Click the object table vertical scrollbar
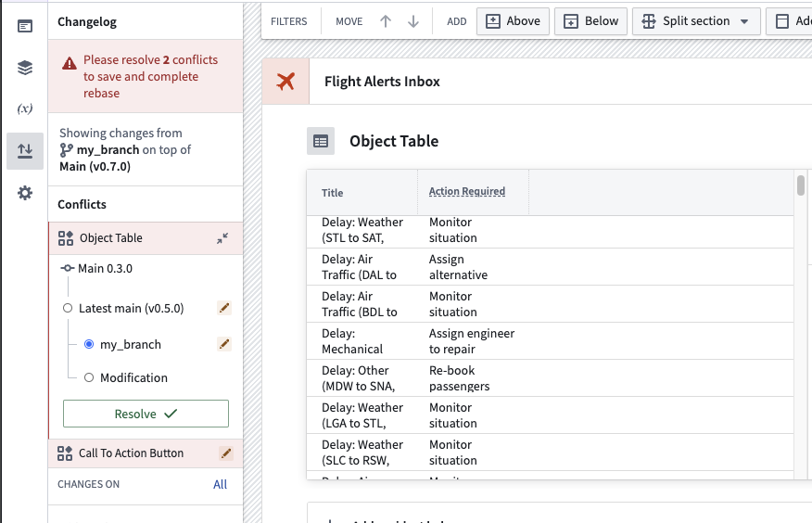Screen dimensions: 812x523 pos(801,185)
